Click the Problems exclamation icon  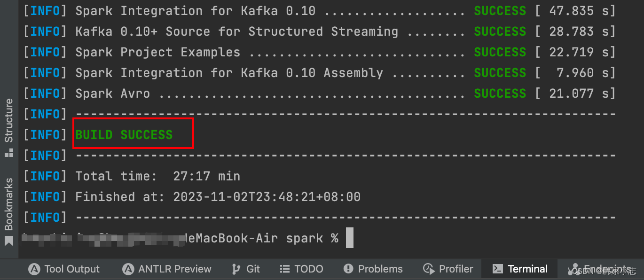348,269
